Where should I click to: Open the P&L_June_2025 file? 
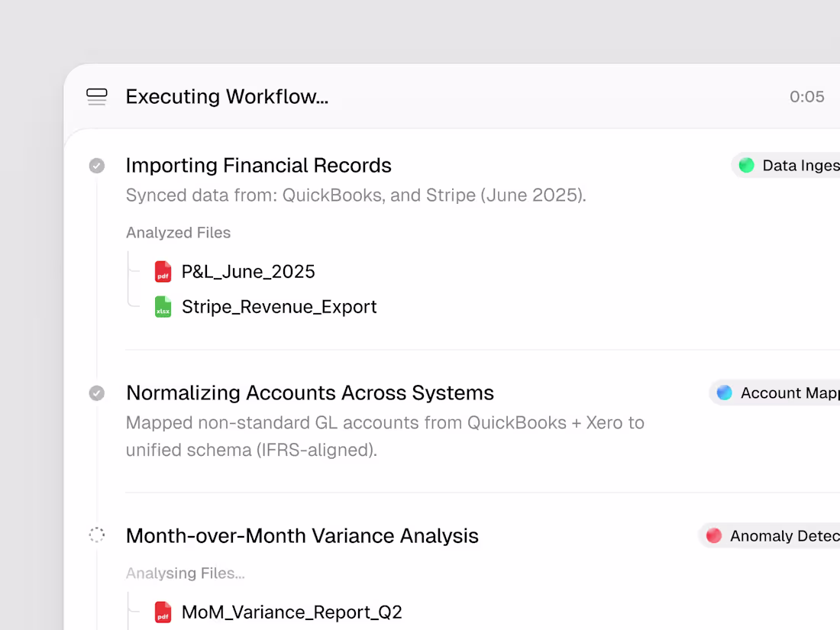tap(247, 271)
